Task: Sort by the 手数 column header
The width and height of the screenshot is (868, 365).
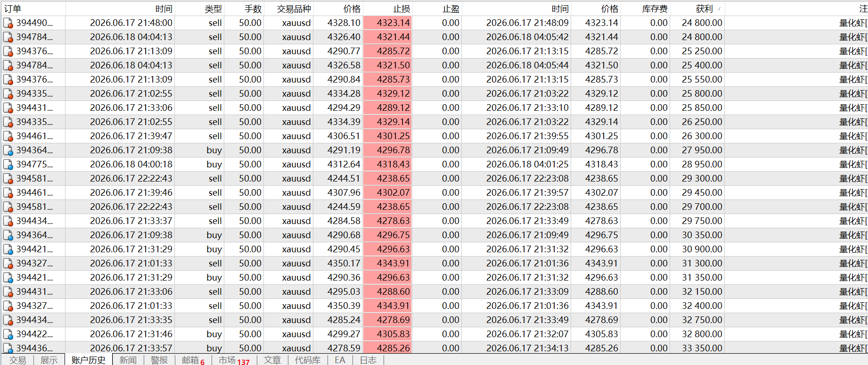Action: (x=244, y=8)
